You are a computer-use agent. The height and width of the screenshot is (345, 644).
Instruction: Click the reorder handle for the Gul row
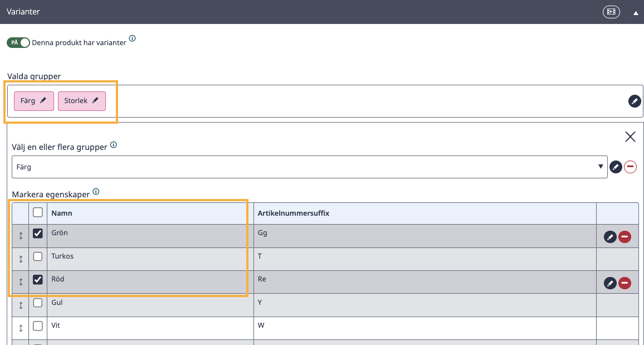point(21,305)
